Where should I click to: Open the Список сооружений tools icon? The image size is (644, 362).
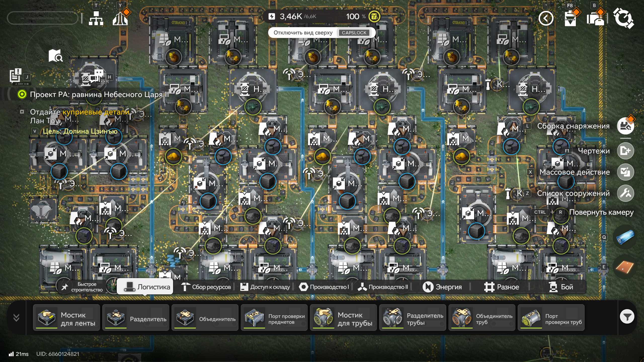(x=625, y=193)
